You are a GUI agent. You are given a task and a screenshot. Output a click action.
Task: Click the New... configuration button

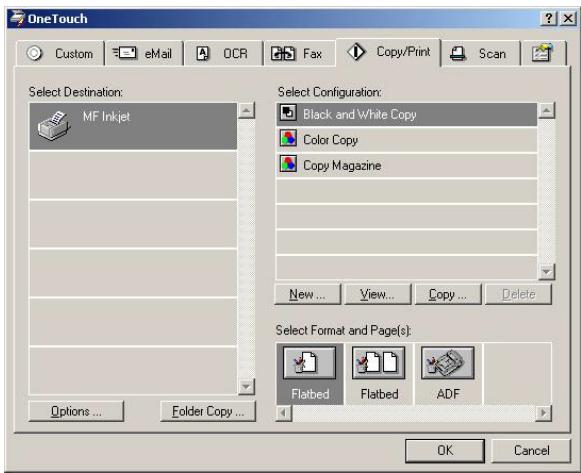[307, 294]
